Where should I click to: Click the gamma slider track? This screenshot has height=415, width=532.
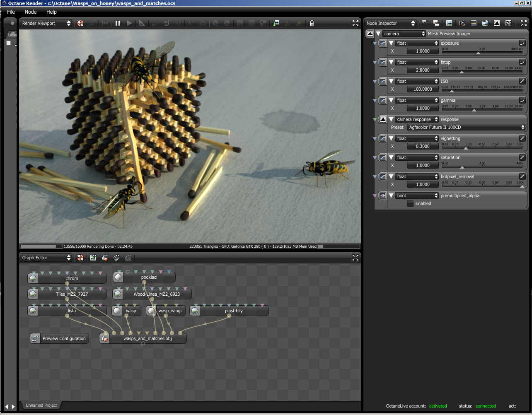pos(482,110)
